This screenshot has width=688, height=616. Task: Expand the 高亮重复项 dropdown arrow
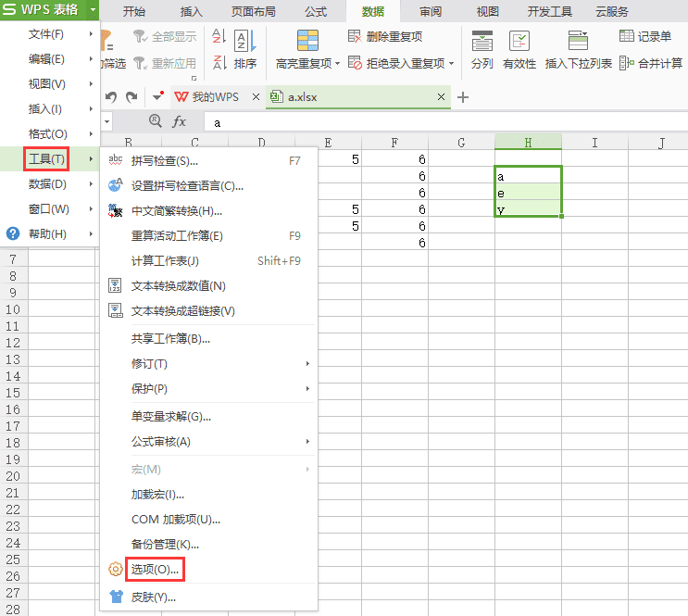click(337, 64)
